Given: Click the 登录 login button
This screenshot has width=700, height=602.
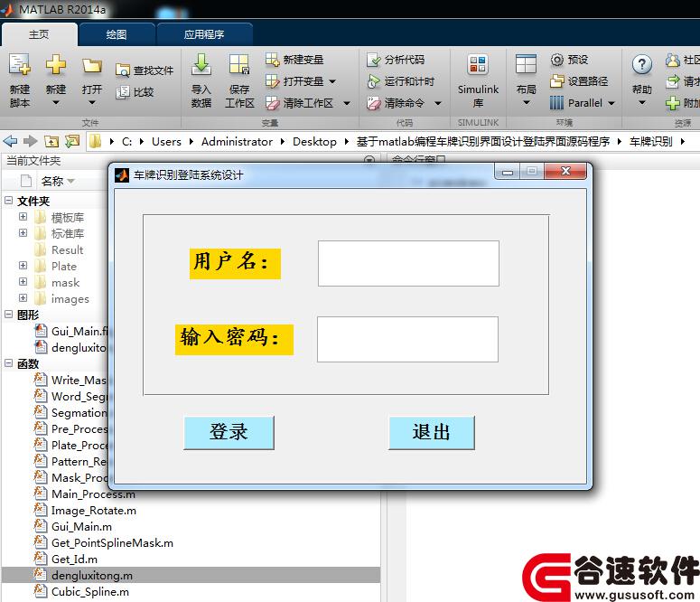Looking at the screenshot, I should click(229, 432).
